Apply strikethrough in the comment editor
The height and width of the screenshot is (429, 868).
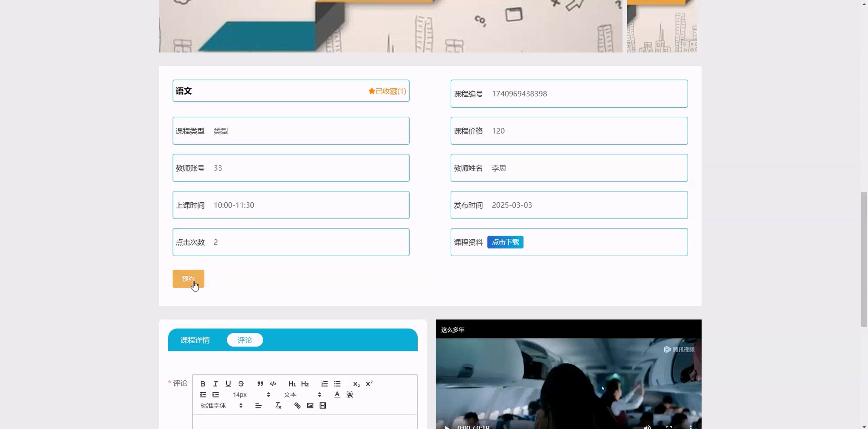pyautogui.click(x=241, y=384)
